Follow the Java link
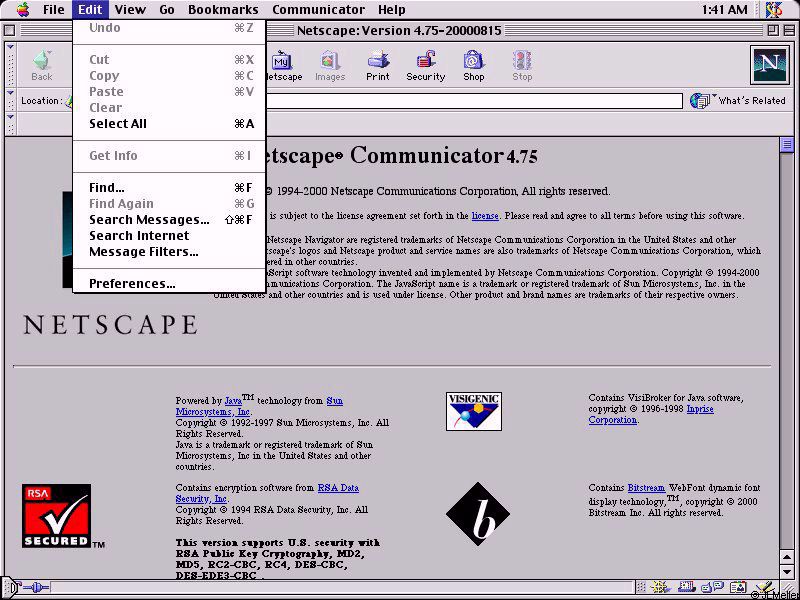 [233, 401]
